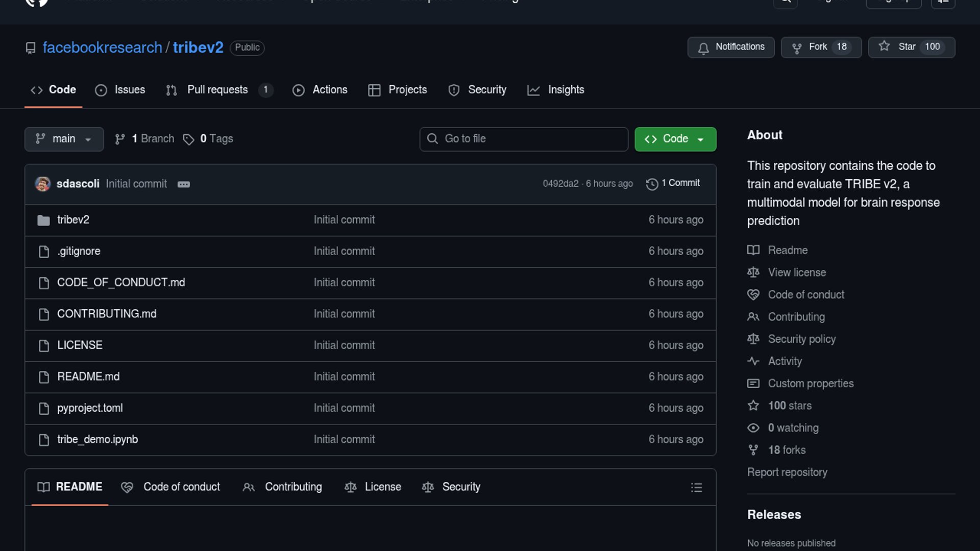Open the main branch dropdown
The width and height of the screenshot is (980, 551).
pos(64,139)
